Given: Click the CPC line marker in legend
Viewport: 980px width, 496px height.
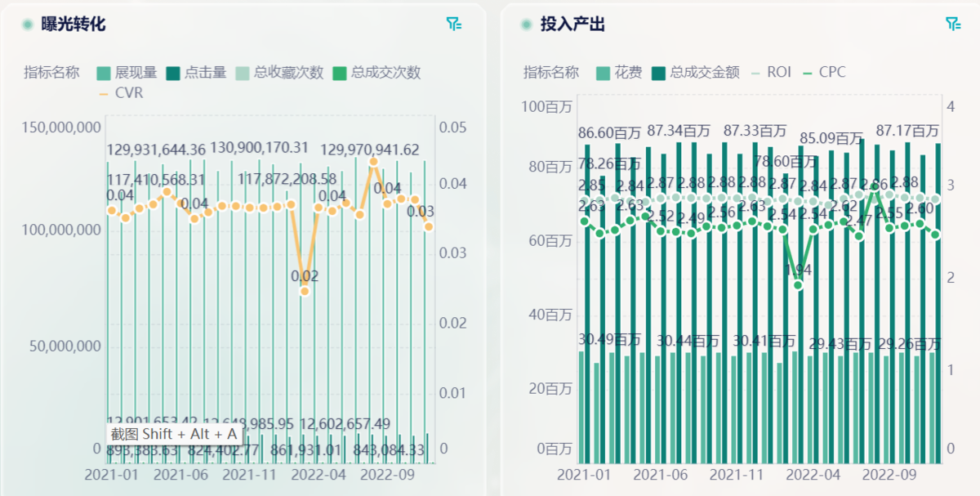Looking at the screenshot, I should coord(807,72).
